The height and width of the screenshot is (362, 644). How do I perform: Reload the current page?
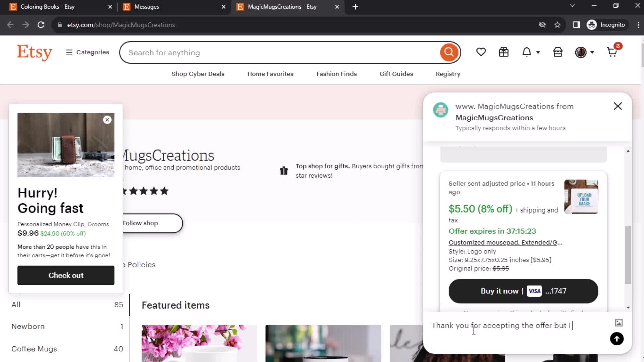point(41,25)
